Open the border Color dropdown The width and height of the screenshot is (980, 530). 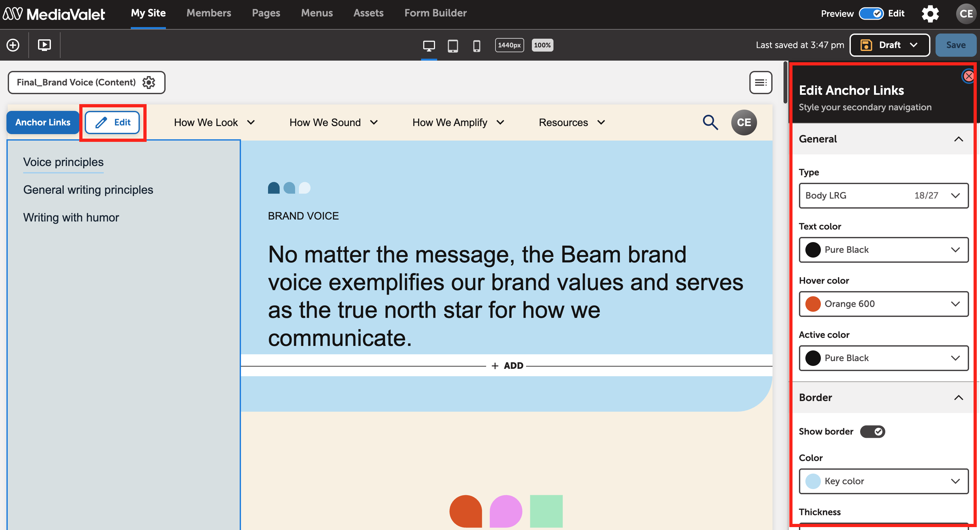[x=883, y=481]
